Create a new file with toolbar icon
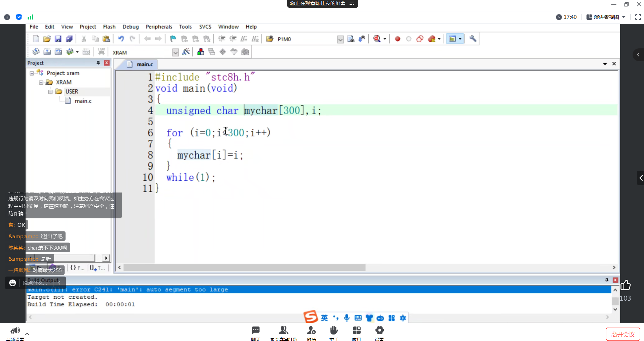Image resolution: width=644 pixels, height=341 pixels. click(x=36, y=39)
